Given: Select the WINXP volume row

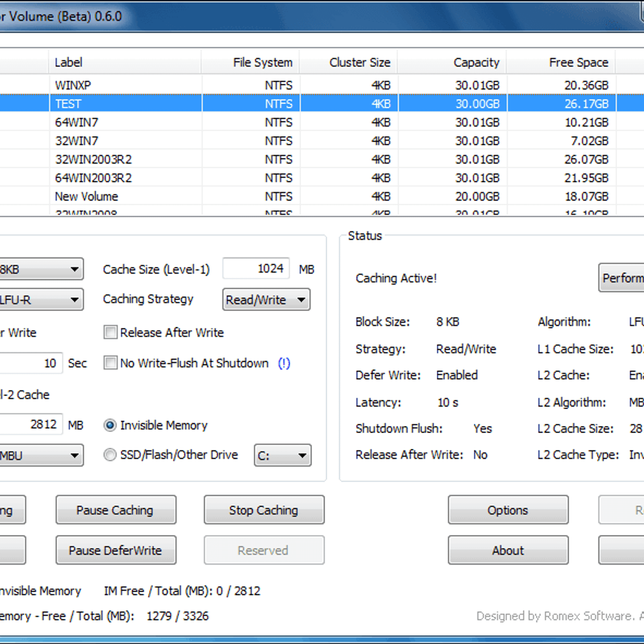Looking at the screenshot, I should click(322, 85).
